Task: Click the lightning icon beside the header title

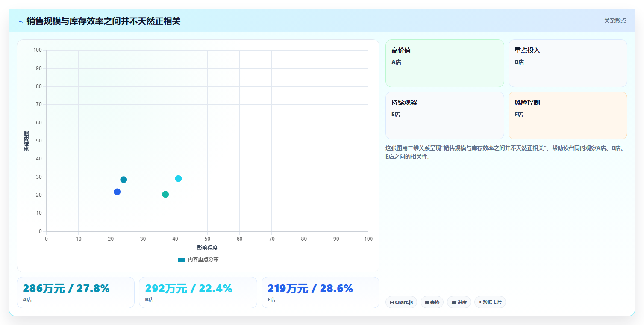Action: point(20,21)
